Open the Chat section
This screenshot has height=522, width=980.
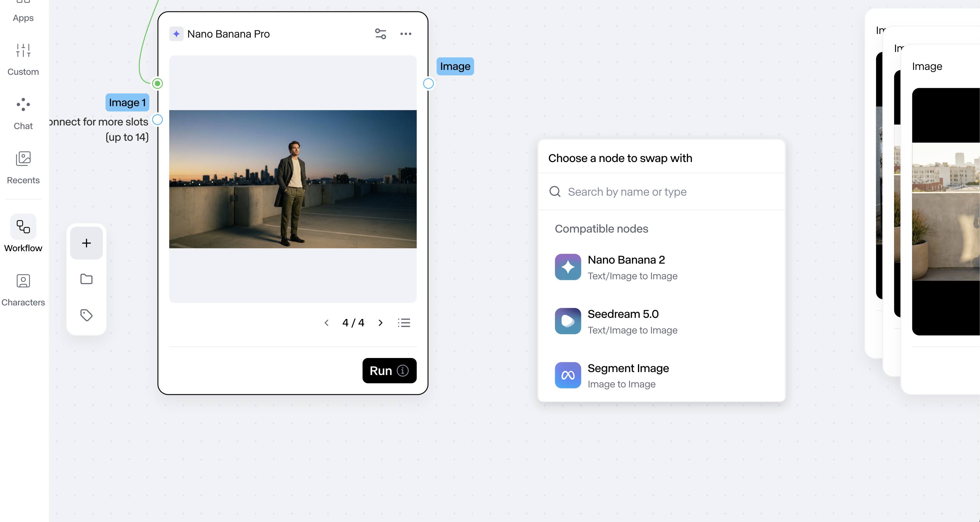pyautogui.click(x=23, y=114)
